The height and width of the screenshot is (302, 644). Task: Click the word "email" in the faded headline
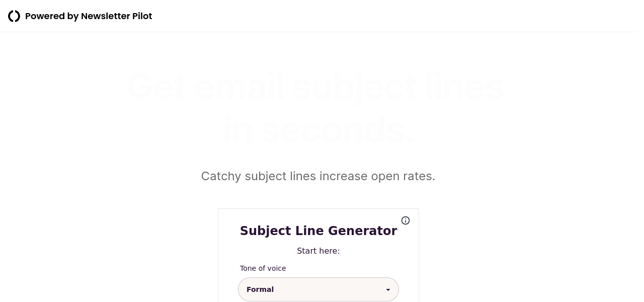pos(238,86)
